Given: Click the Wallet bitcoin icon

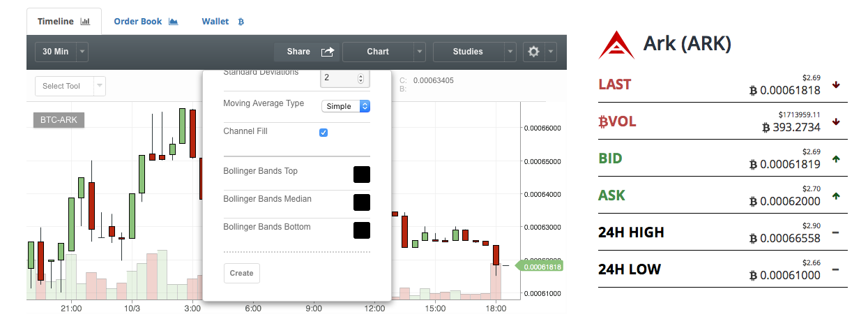Looking at the screenshot, I should coord(241,22).
